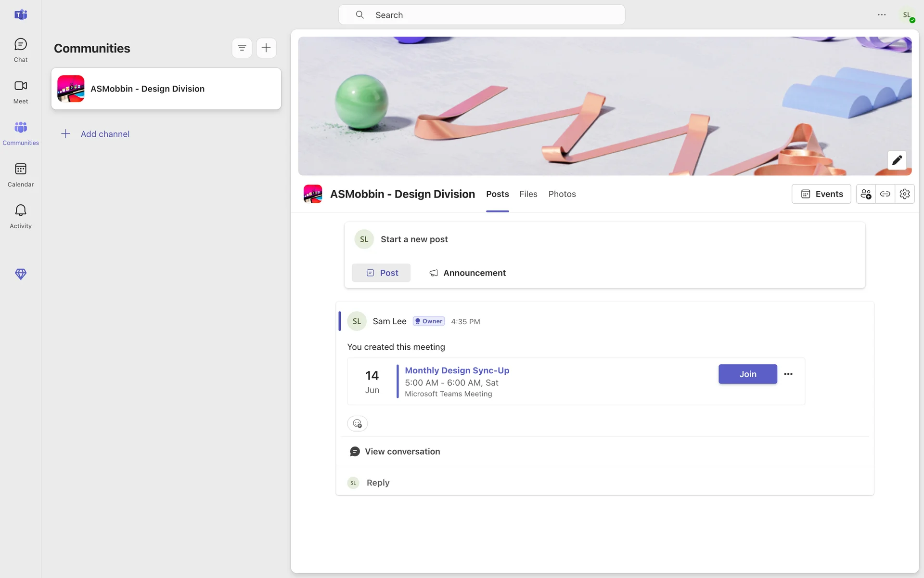Image resolution: width=924 pixels, height=578 pixels.
Task: Copy the community share link
Action: coord(885,194)
